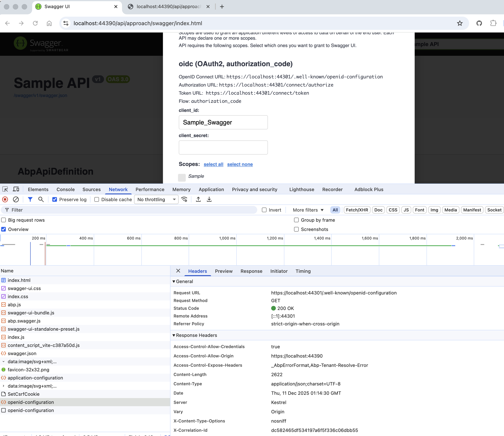Filter requests by Fetch/XHR
Screen dimensions: 504x436
point(357,210)
